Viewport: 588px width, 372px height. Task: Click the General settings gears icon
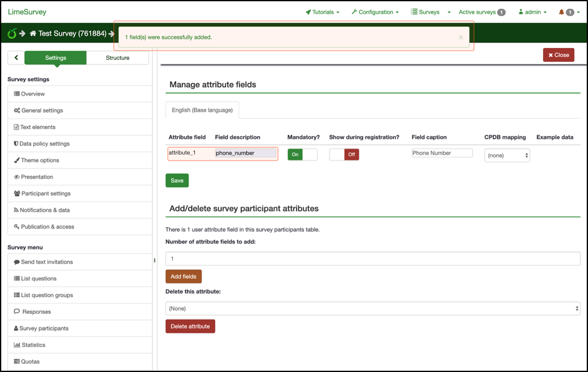pyautogui.click(x=17, y=110)
